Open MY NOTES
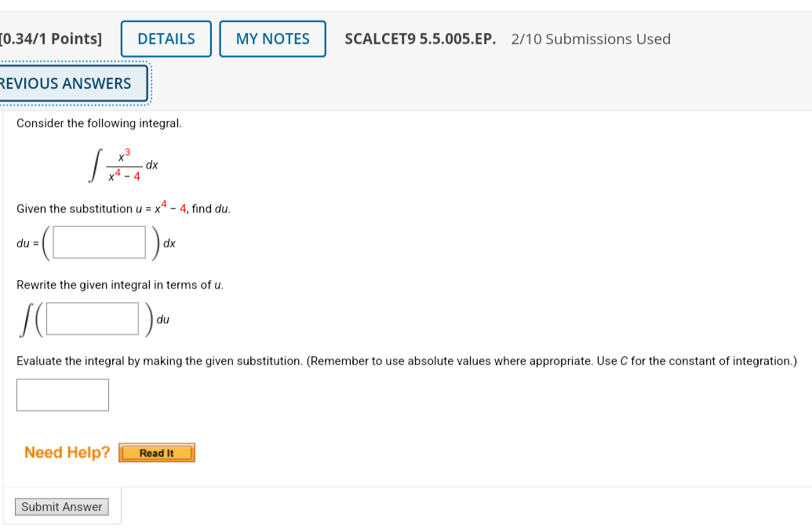This screenshot has height=528, width=812. pos(272,38)
